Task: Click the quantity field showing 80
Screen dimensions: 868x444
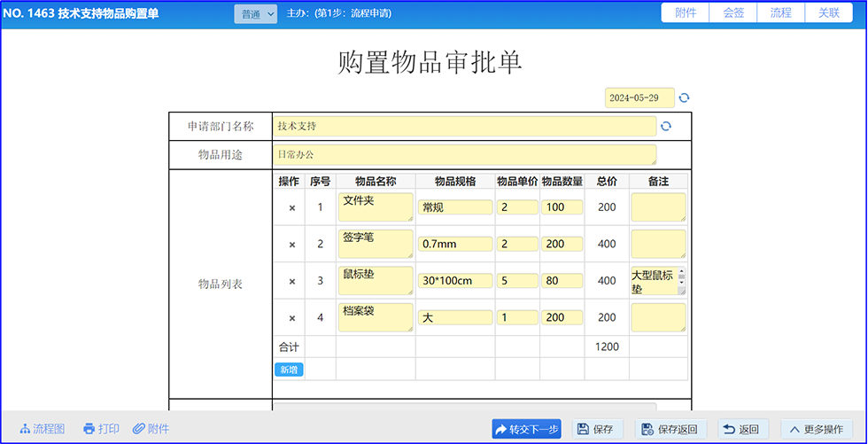Action: pos(562,281)
